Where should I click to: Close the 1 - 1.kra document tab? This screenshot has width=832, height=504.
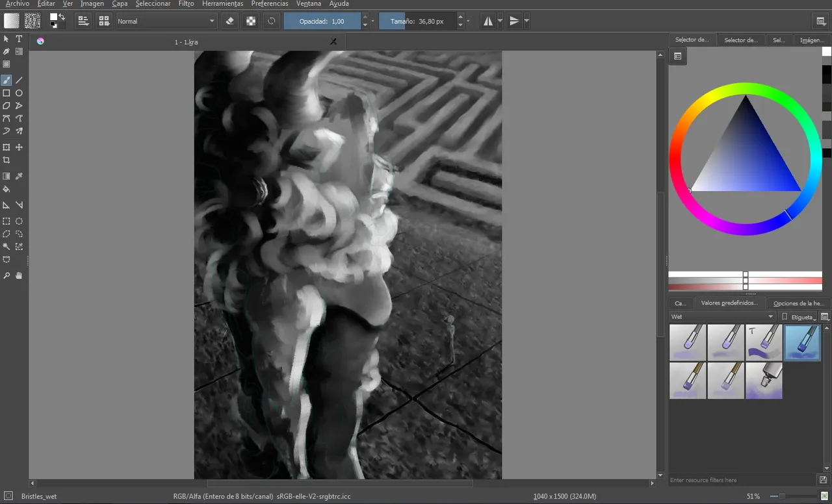[x=333, y=42]
